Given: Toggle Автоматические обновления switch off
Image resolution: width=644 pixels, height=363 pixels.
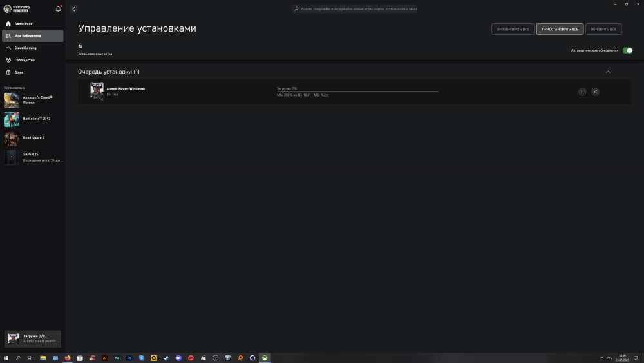Looking at the screenshot, I should (x=627, y=50).
